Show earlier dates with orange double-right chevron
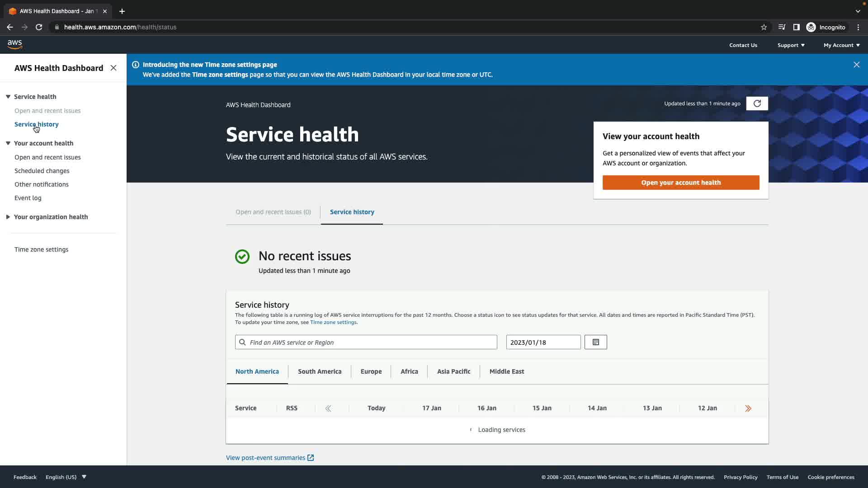Viewport: 868px width, 488px height. 748,408
